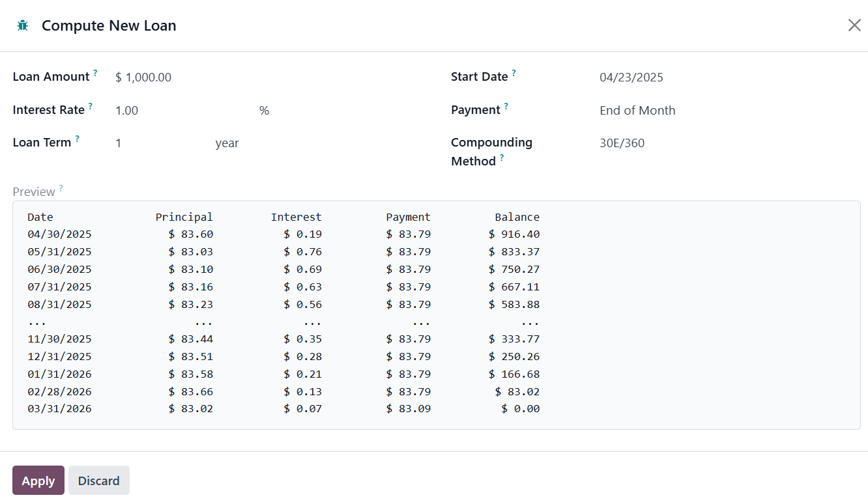Click the Preview help question mark

tap(61, 188)
